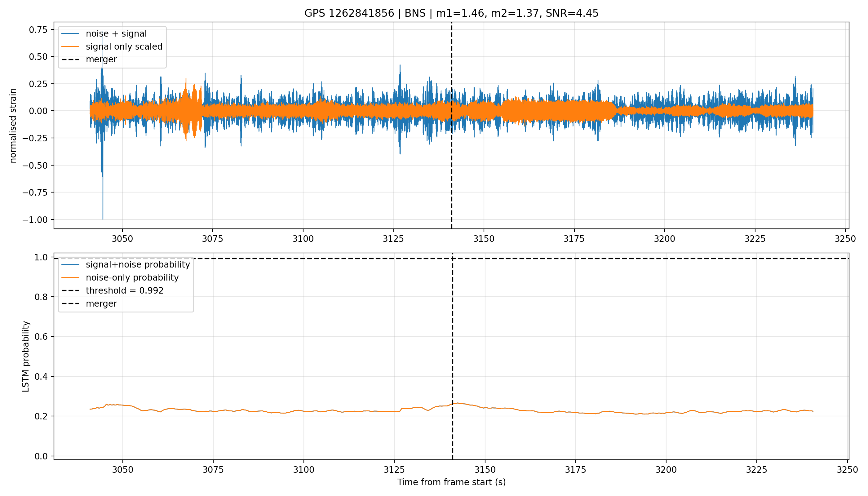Click the 'merger' legend entry in bottom plot
This screenshot has width=868, height=496.
click(x=89, y=303)
